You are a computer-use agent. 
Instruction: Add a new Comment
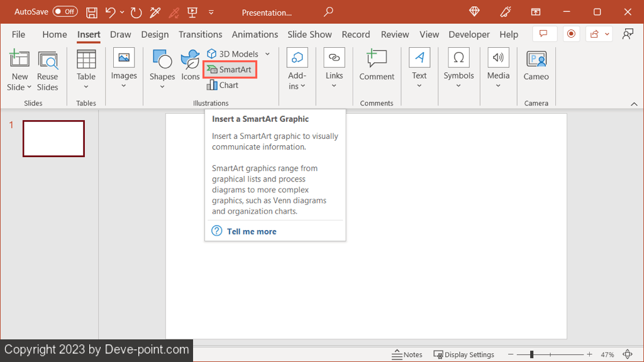tap(377, 66)
